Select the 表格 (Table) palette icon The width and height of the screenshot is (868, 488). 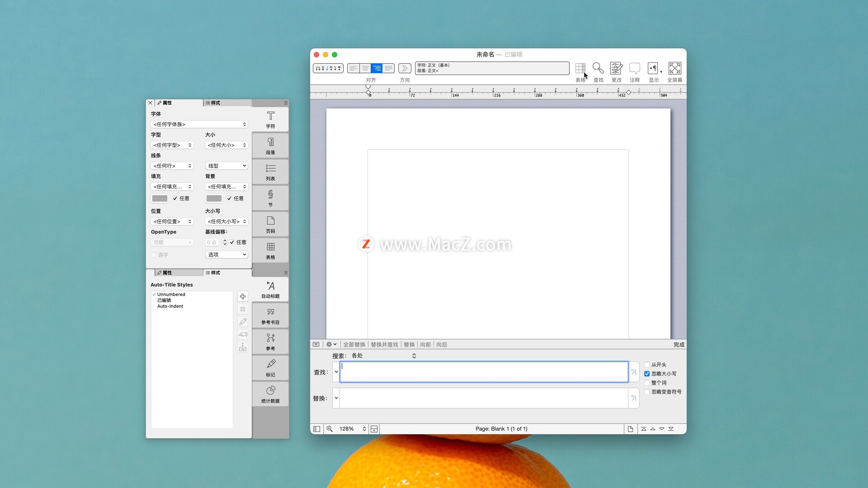point(270,250)
